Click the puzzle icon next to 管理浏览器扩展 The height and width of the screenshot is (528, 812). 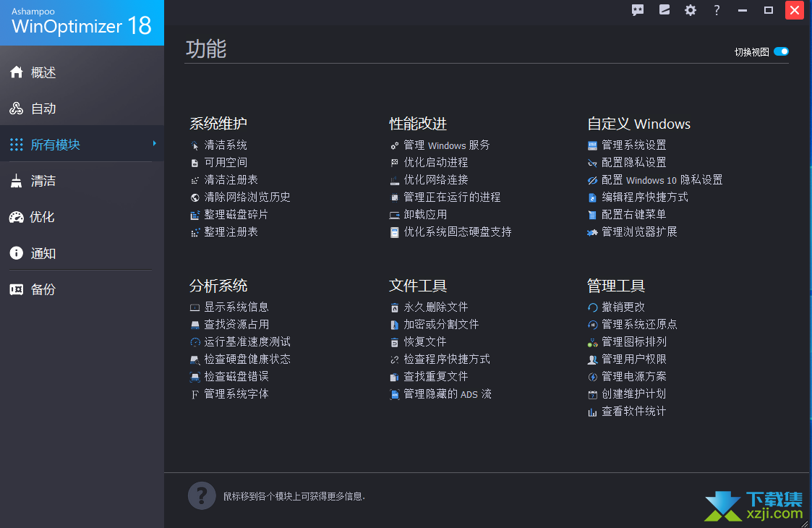coord(592,232)
